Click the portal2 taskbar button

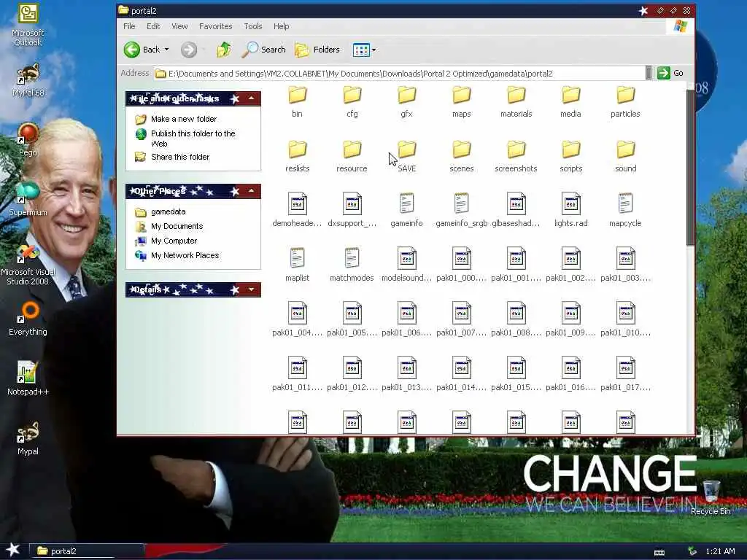[87, 551]
